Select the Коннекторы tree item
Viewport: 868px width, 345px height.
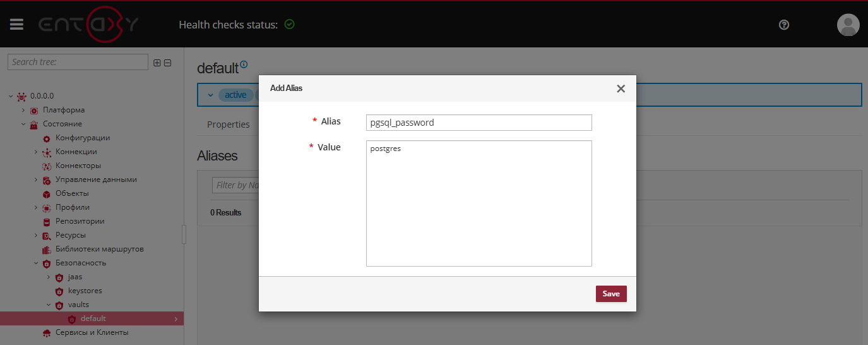click(78, 166)
